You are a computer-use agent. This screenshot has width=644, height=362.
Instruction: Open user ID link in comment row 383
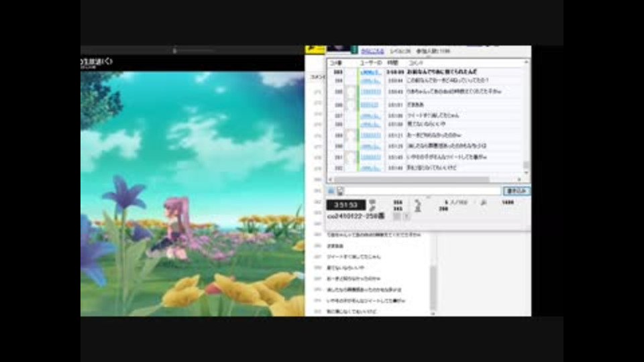pyautogui.click(x=370, y=72)
